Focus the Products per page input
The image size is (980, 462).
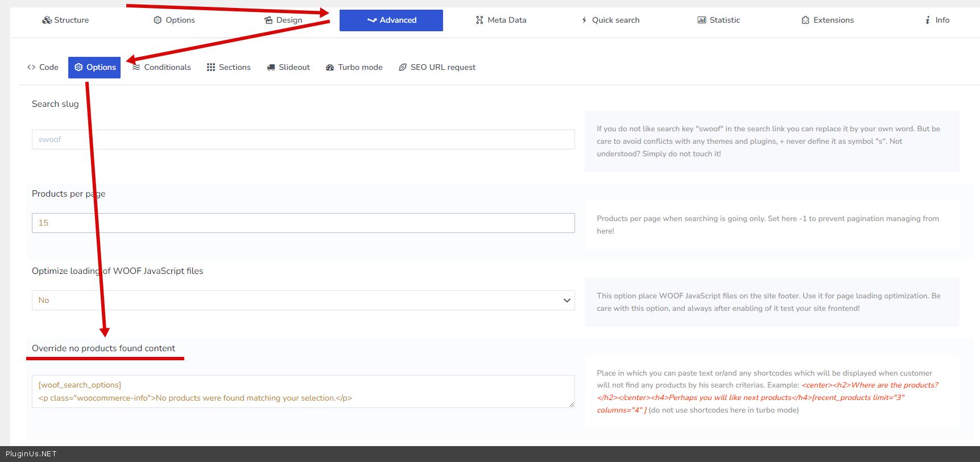click(x=303, y=223)
